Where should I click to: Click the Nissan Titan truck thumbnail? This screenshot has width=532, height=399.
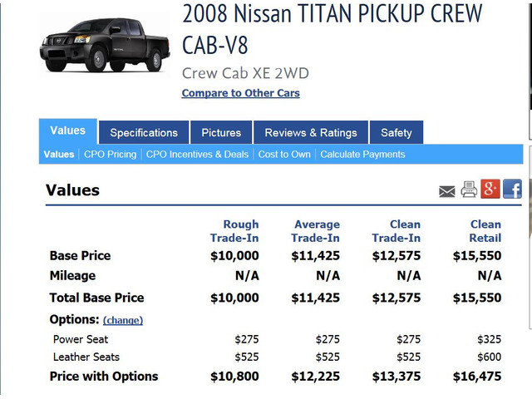(105, 44)
